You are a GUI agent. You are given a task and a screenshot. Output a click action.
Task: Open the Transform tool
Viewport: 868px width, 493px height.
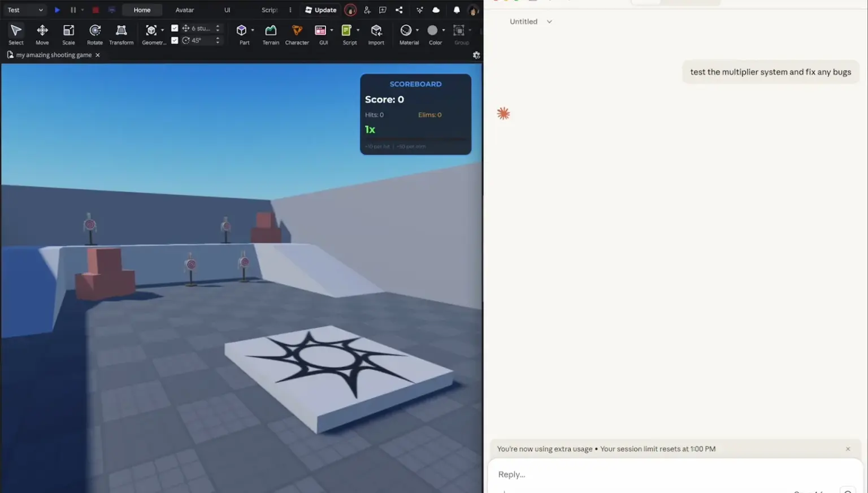[121, 33]
